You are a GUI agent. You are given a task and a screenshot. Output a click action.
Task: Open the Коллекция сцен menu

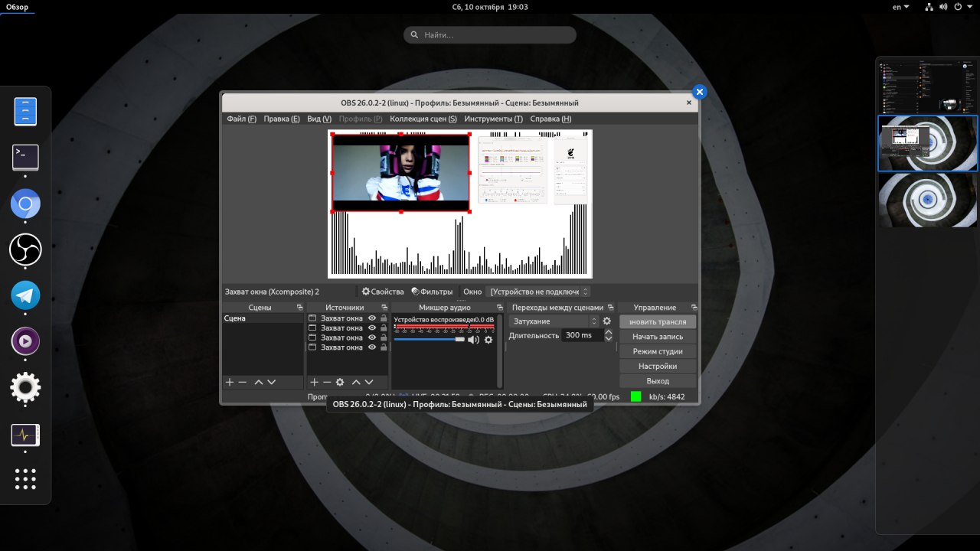pos(423,119)
